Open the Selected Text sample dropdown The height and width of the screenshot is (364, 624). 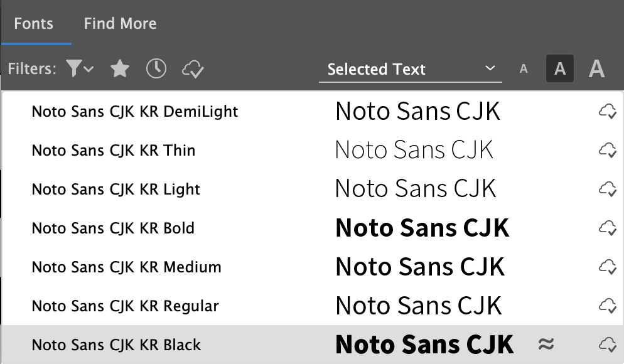point(411,69)
